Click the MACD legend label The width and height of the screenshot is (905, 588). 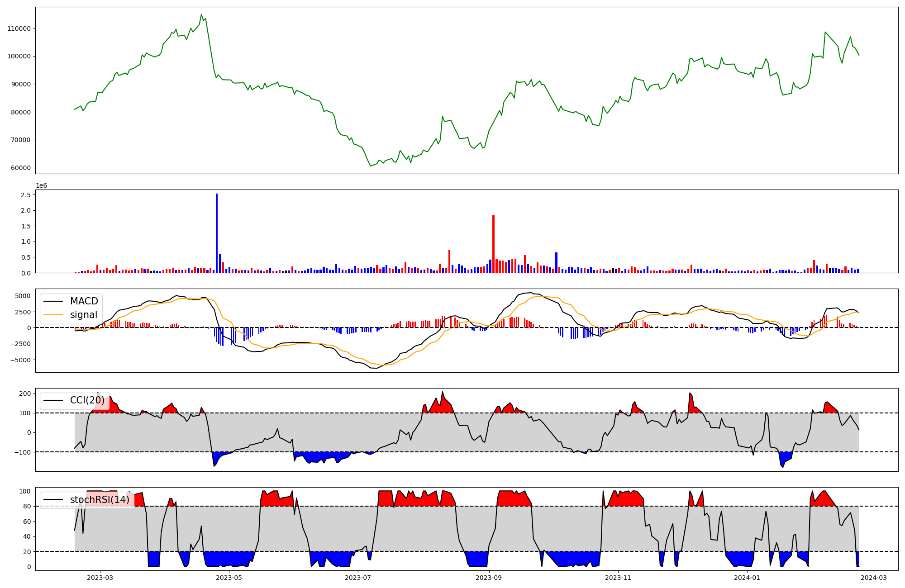point(84,301)
